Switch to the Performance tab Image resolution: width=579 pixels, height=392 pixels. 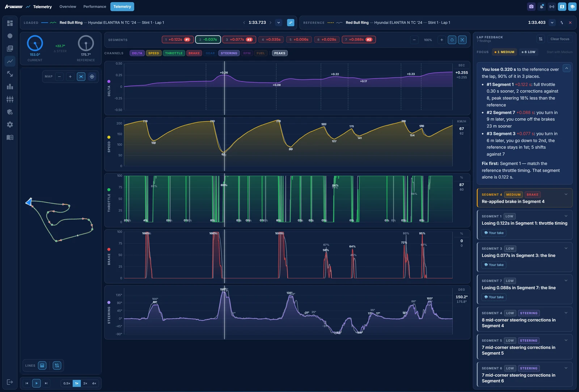point(95,7)
